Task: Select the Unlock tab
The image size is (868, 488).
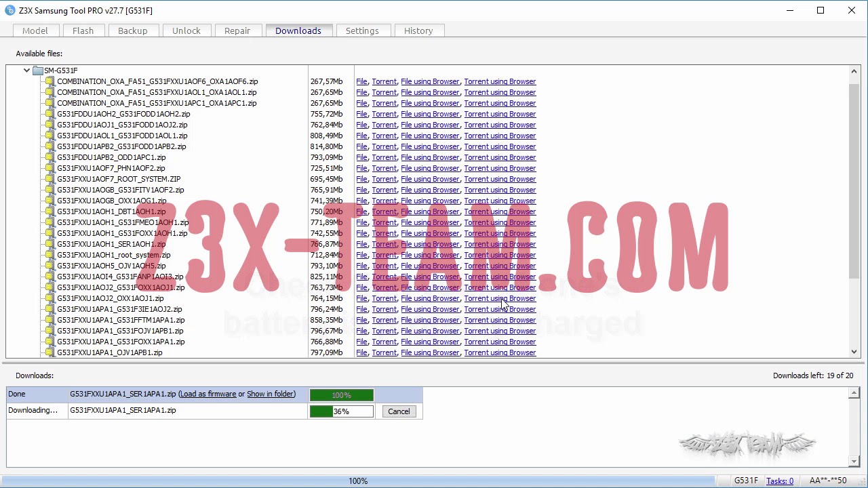Action: (186, 30)
